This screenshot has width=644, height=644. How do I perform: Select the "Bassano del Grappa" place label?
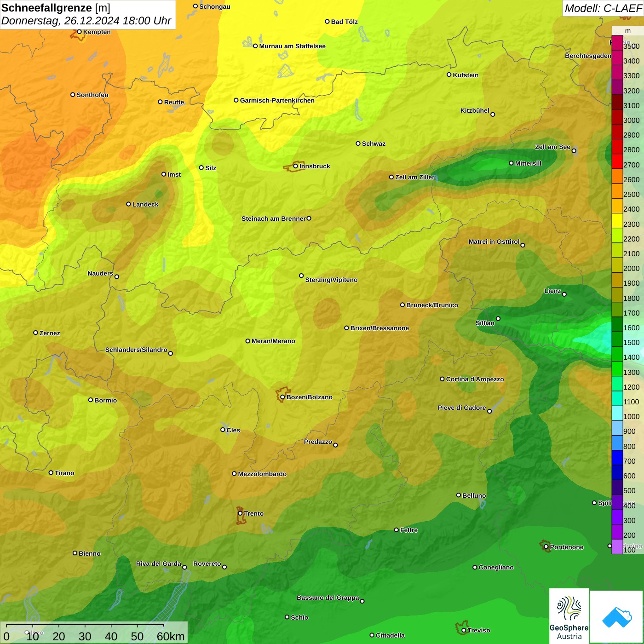tap(328, 598)
